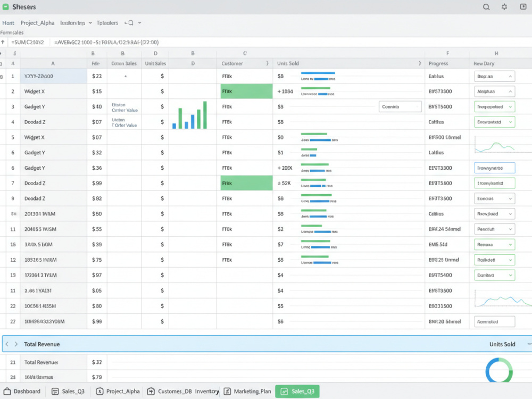532x399 pixels.
Task: Click the Marketing_Plan tab icon
Action: (x=227, y=391)
